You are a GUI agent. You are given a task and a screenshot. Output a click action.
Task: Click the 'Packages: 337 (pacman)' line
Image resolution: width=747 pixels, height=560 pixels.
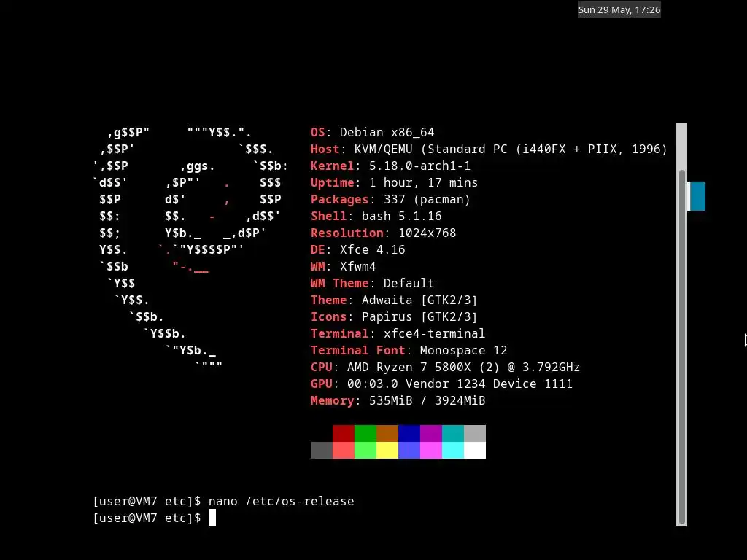tap(391, 199)
